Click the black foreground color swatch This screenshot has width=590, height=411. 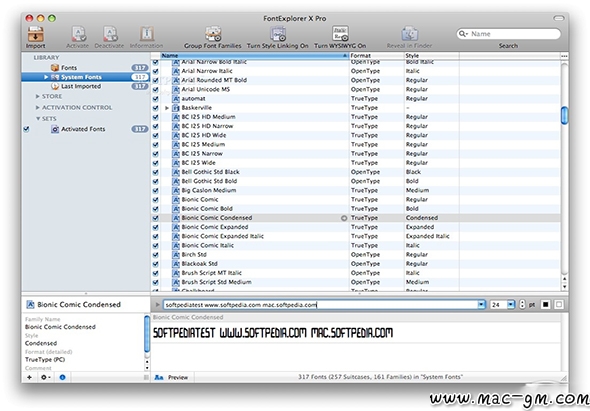pyautogui.click(x=545, y=304)
